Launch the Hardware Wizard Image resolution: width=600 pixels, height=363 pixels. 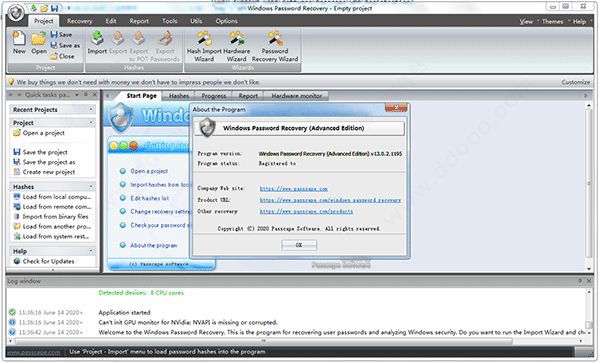pyautogui.click(x=236, y=46)
